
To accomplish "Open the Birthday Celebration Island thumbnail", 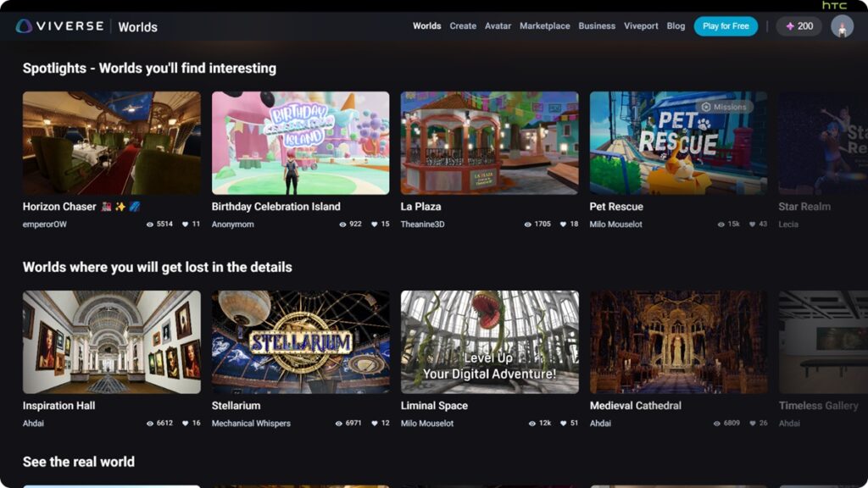I will (x=301, y=142).
